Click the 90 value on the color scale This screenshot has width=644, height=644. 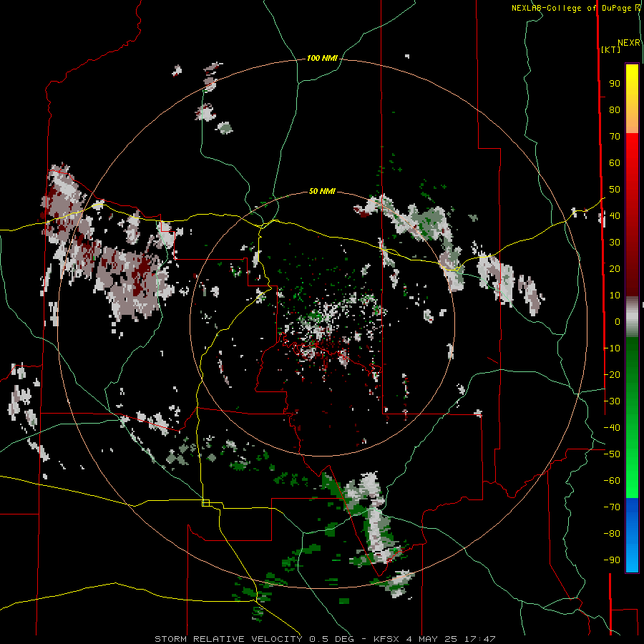tap(615, 84)
